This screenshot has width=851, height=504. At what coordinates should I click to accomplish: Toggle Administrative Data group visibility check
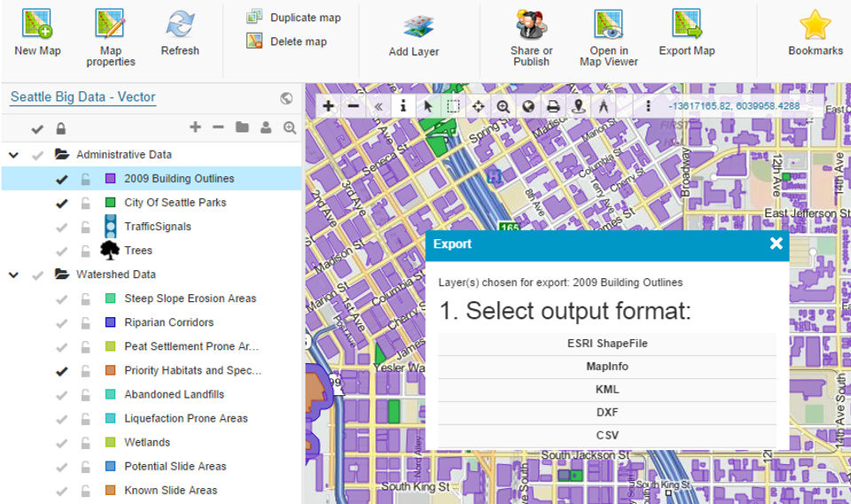coord(37,156)
